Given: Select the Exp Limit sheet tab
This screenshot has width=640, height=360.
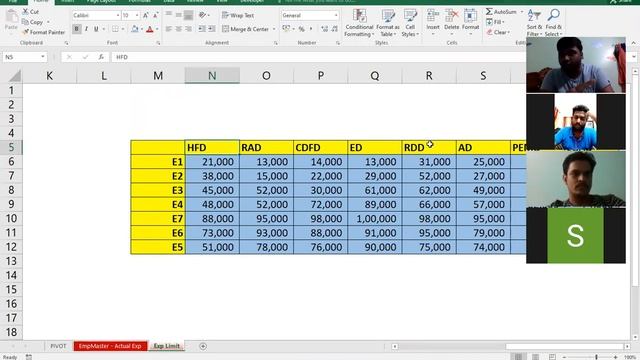Looking at the screenshot, I should click(167, 346).
